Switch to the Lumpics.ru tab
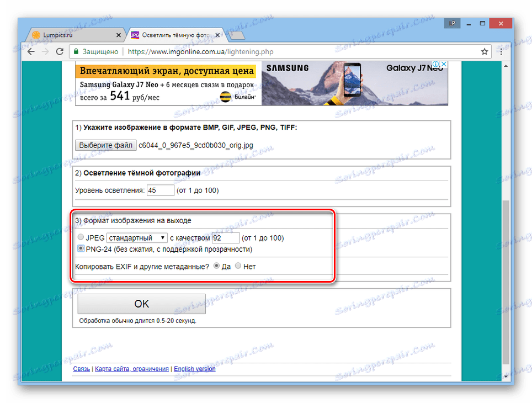 (76, 35)
